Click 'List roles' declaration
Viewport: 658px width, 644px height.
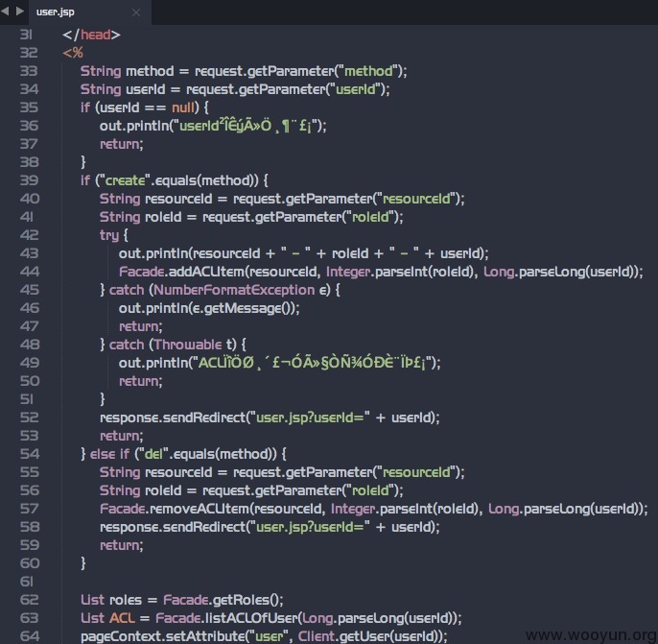click(111, 600)
